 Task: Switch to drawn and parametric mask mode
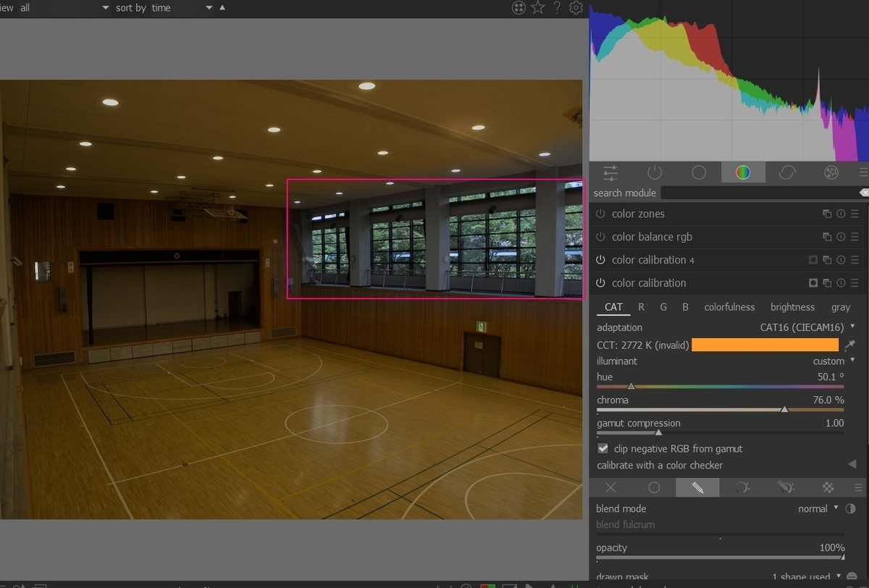tap(786, 487)
